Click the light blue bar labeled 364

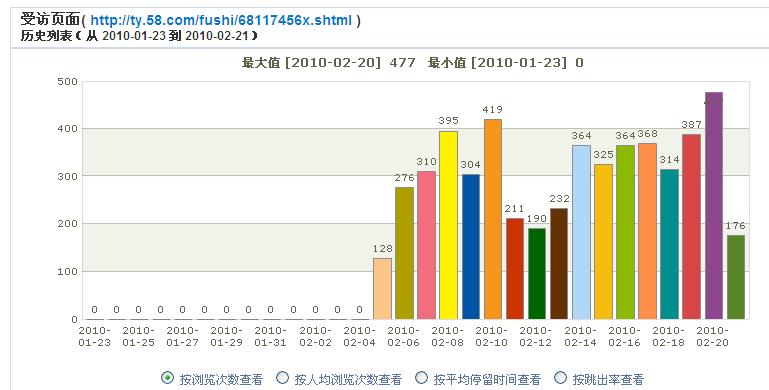click(581, 232)
